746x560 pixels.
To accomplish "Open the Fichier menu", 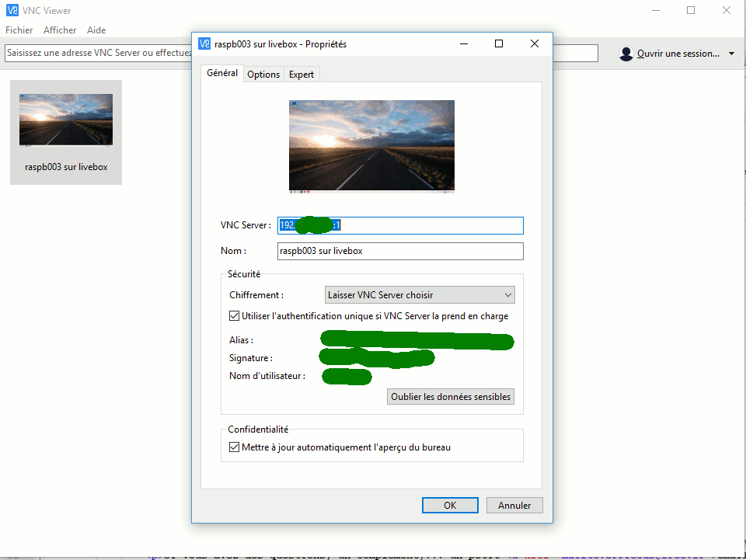I will (x=19, y=30).
